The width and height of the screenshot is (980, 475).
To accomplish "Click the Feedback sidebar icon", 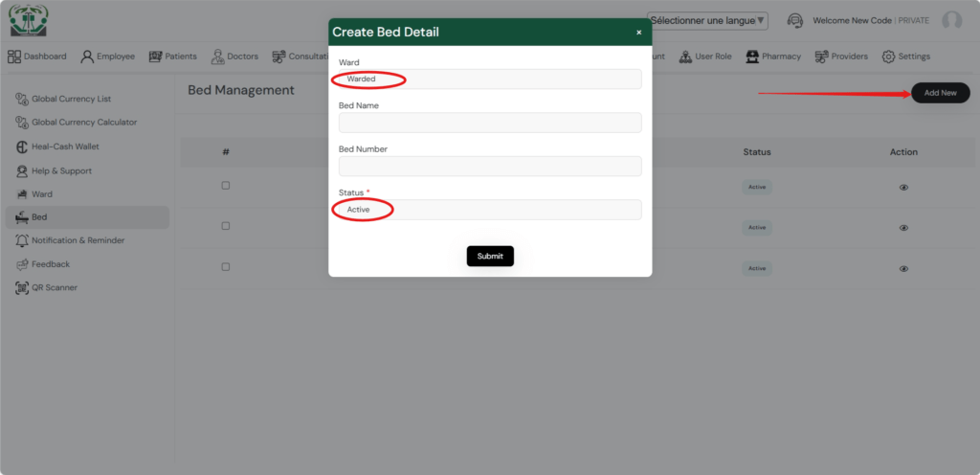I will pos(22,264).
